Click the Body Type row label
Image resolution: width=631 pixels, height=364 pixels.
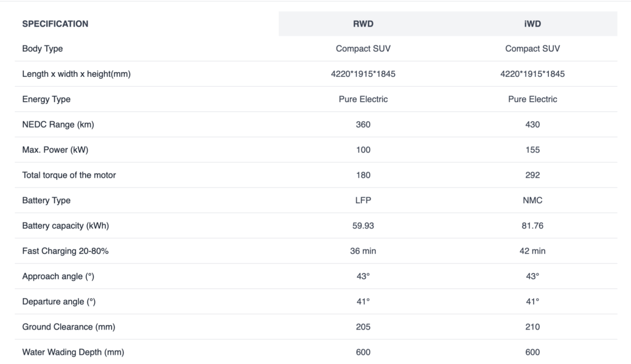click(x=43, y=49)
